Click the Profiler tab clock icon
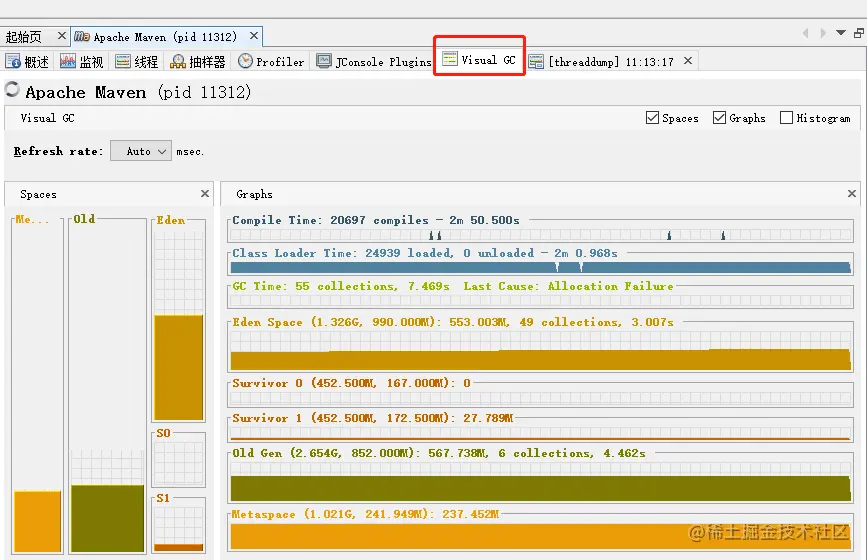This screenshot has width=867, height=560. pyautogui.click(x=245, y=61)
